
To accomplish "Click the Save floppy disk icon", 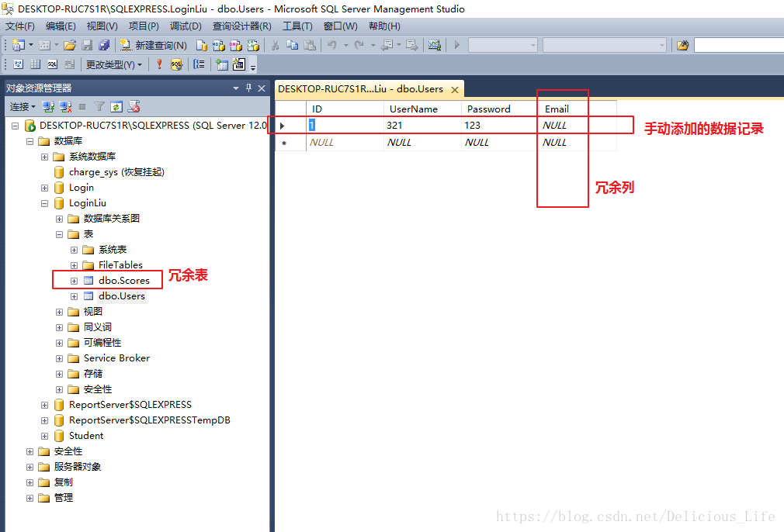I will [87, 45].
